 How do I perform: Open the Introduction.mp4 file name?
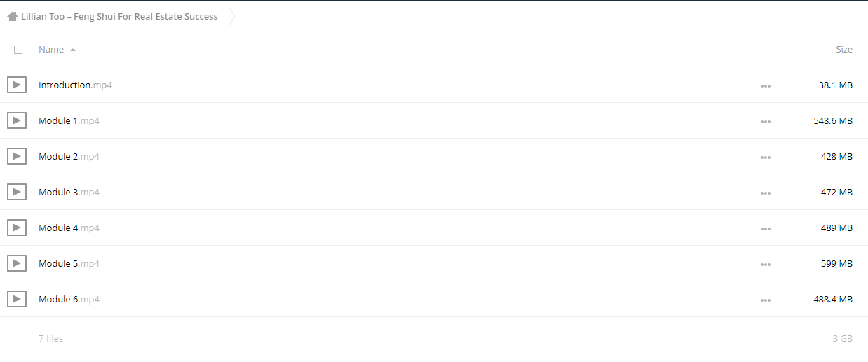coord(75,85)
